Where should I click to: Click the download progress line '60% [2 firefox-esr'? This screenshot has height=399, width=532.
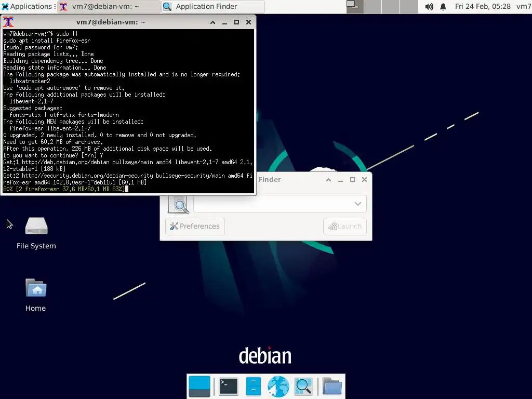click(64, 189)
